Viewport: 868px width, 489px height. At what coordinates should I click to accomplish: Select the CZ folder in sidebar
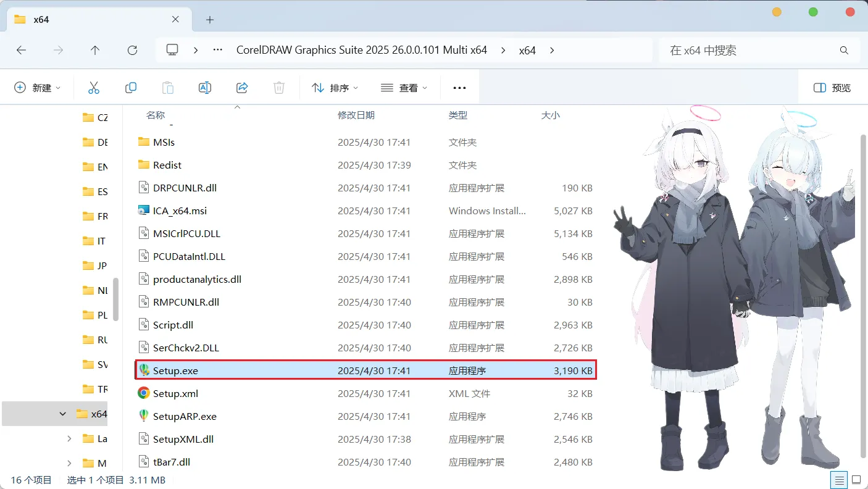pyautogui.click(x=95, y=117)
